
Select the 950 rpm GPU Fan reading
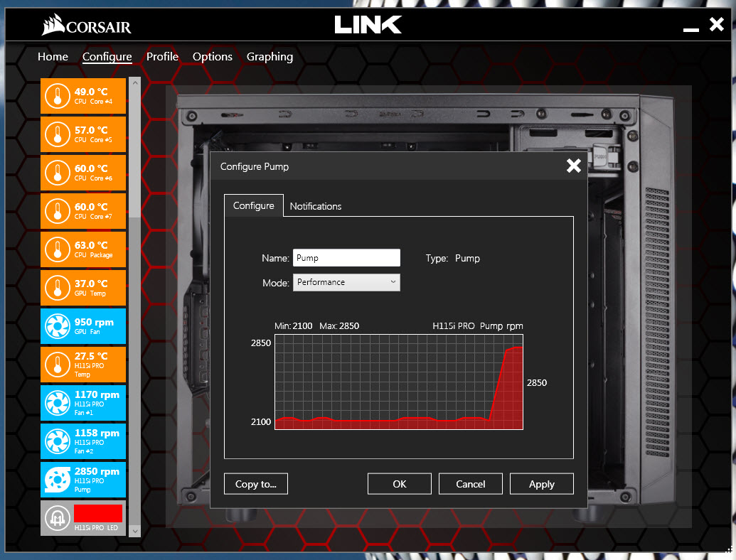(x=83, y=326)
